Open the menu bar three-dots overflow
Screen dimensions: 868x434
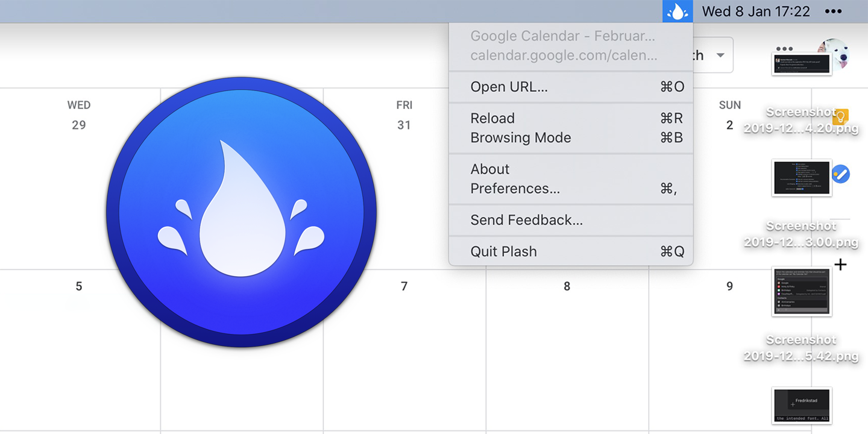click(x=833, y=11)
